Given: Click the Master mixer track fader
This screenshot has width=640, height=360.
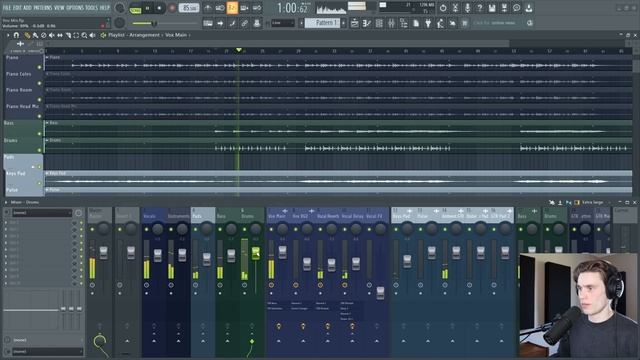Looking at the screenshot, I should (104, 253).
